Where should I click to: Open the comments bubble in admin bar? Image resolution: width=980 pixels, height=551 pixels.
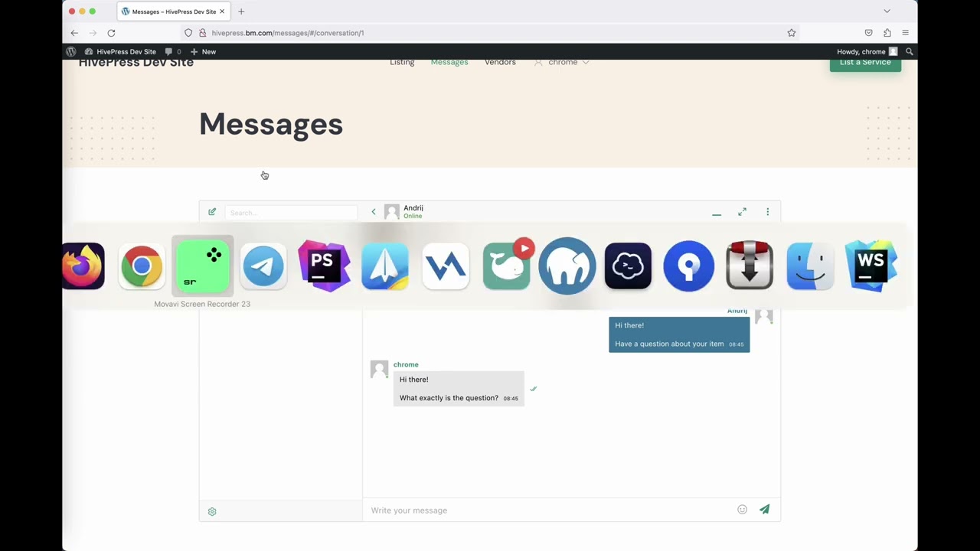pyautogui.click(x=173, y=51)
